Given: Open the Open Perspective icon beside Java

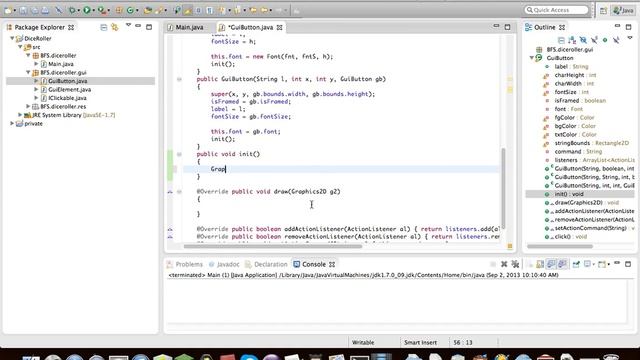Looking at the screenshot, I should [x=603, y=11].
